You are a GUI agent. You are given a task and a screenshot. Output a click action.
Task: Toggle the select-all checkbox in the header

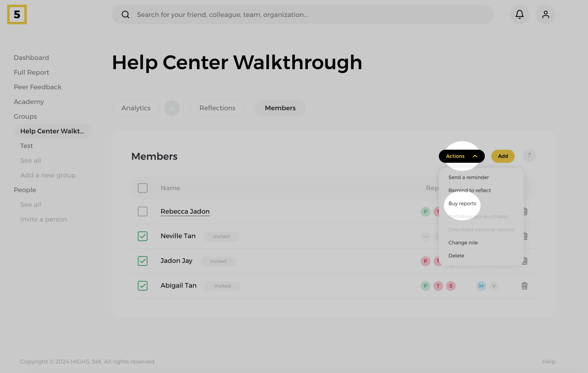coord(143,188)
